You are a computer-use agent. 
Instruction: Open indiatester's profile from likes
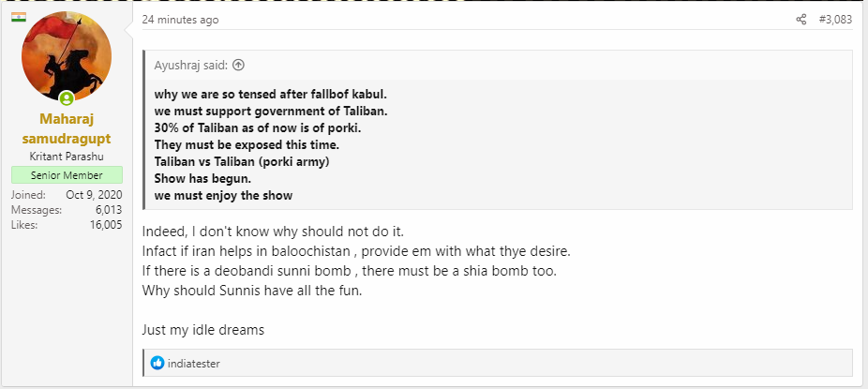click(x=194, y=364)
